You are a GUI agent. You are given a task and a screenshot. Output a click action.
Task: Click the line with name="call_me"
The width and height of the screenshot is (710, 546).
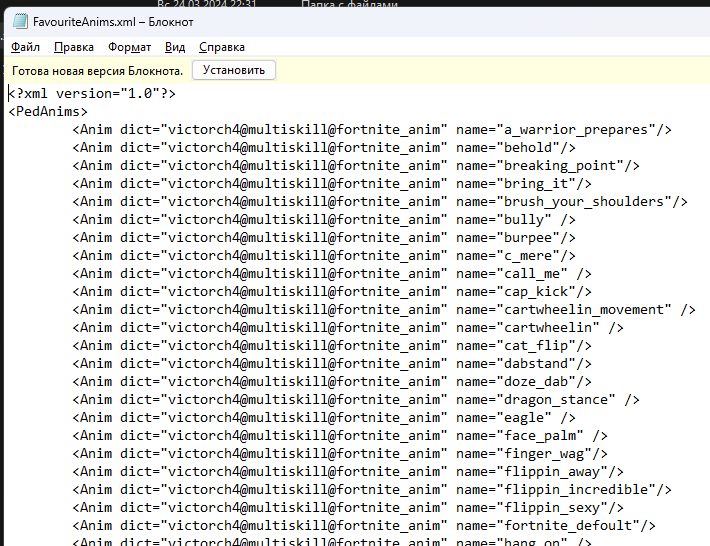point(332,273)
